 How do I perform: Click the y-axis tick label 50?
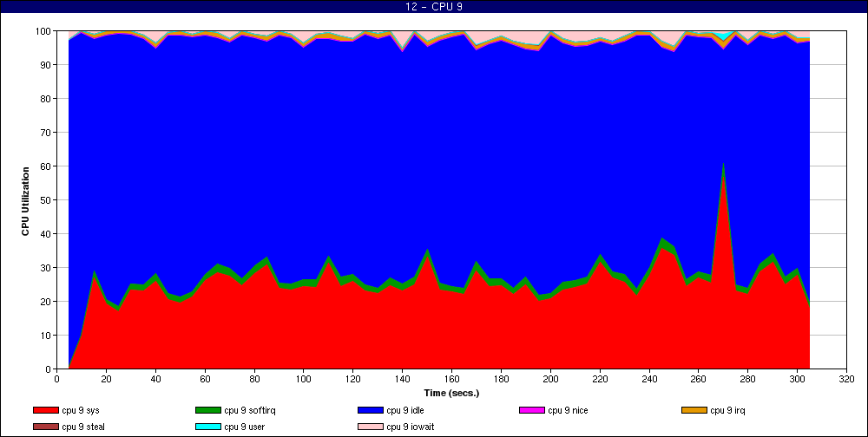coord(47,199)
